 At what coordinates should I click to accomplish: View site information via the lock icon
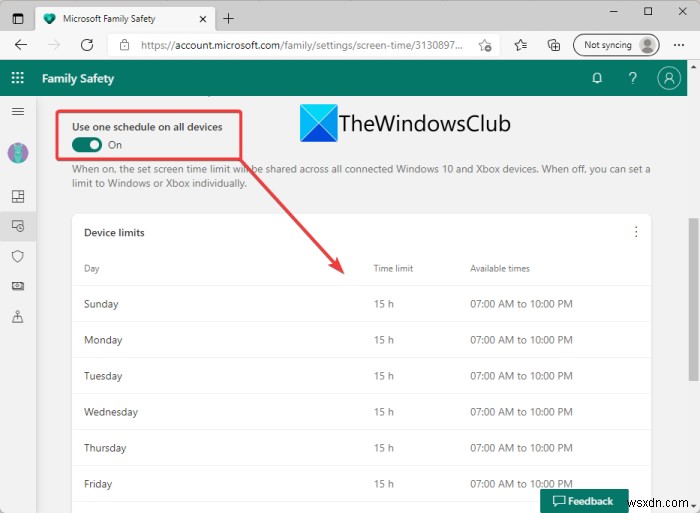[x=125, y=45]
